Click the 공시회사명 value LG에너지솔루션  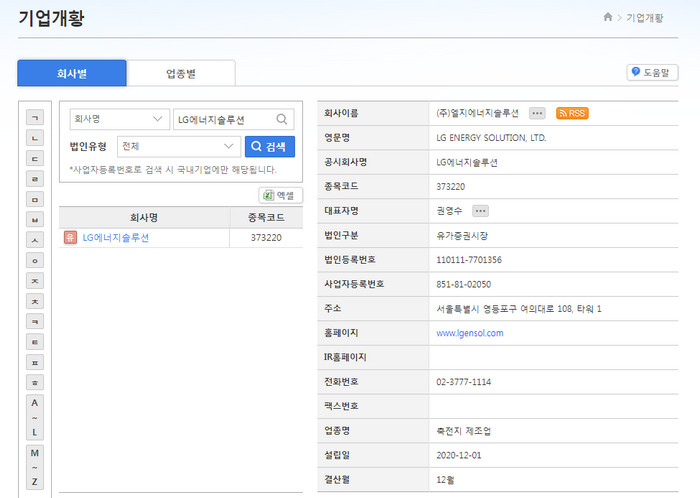(x=467, y=162)
